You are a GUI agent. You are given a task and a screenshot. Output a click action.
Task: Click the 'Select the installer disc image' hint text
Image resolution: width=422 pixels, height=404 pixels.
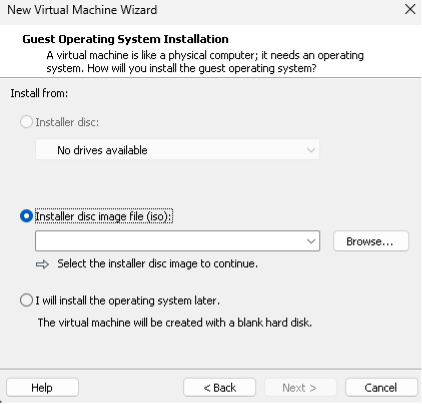pyautogui.click(x=158, y=264)
